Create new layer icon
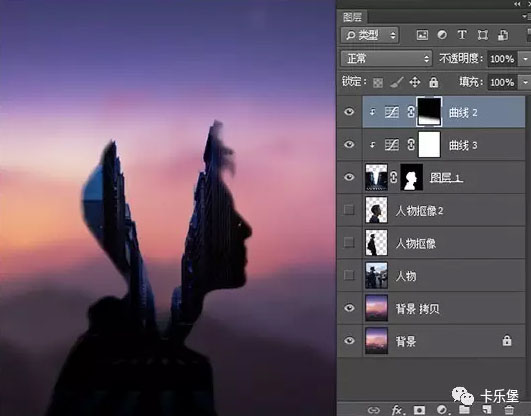This screenshot has height=416, width=531. pos(487,410)
